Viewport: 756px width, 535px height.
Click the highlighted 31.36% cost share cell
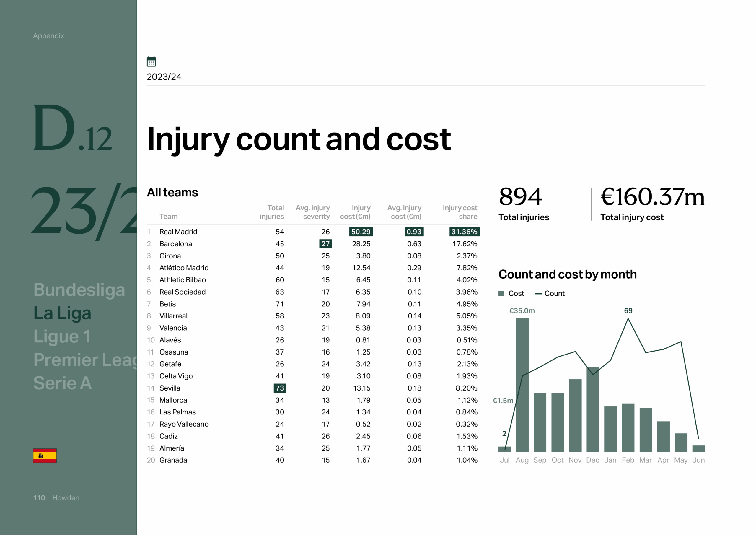464,232
